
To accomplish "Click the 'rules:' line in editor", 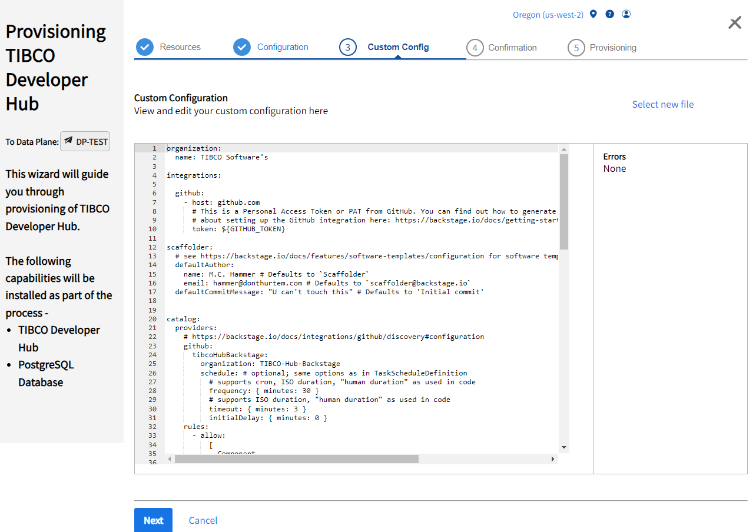I will (x=196, y=427).
